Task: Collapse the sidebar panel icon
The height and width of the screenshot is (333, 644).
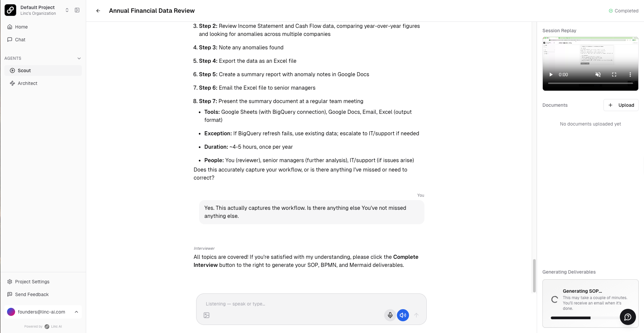Action: (x=77, y=10)
